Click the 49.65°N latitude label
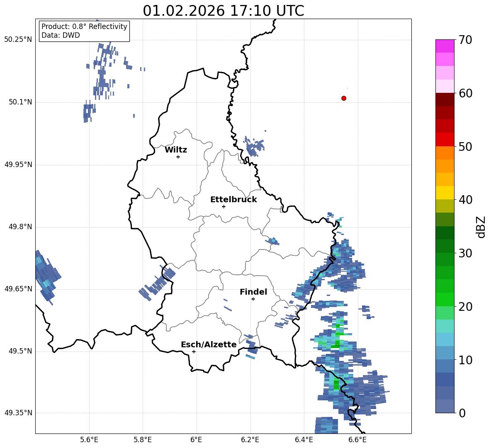Image resolution: width=491 pixels, height=448 pixels. click(x=18, y=289)
